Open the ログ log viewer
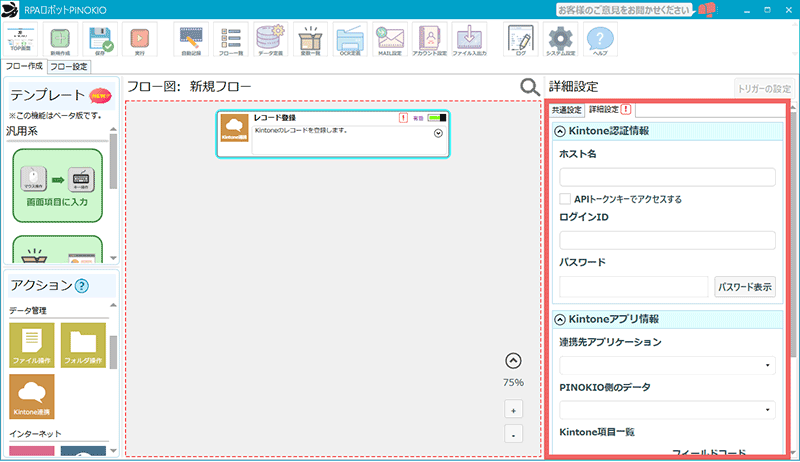The height and width of the screenshot is (462, 800). click(x=520, y=39)
